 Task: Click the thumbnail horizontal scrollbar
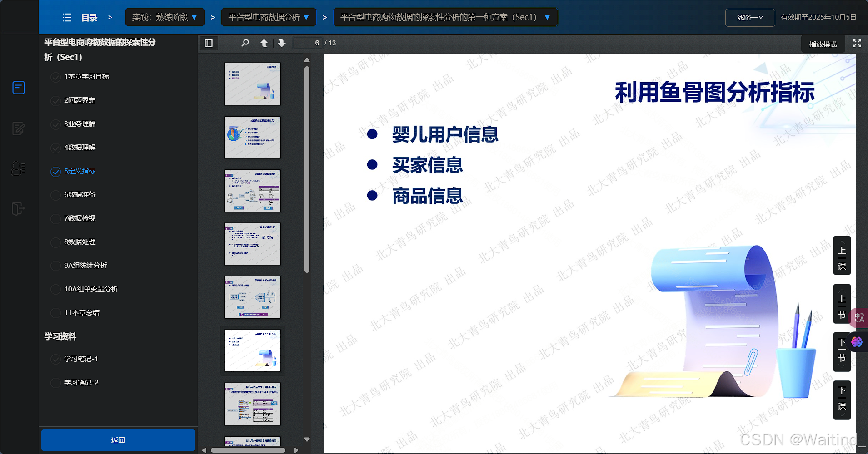tap(248, 450)
